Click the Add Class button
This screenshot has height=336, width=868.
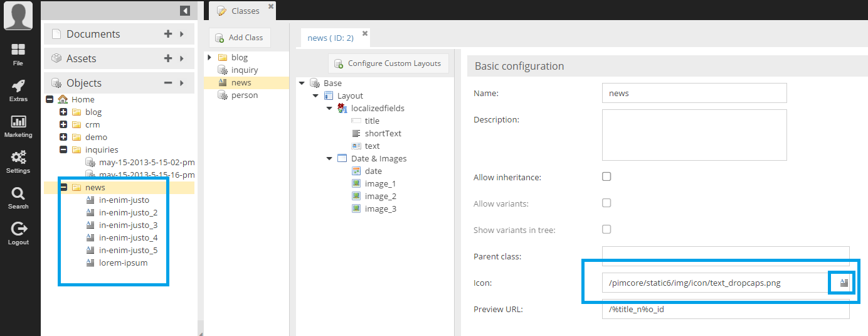pyautogui.click(x=239, y=38)
